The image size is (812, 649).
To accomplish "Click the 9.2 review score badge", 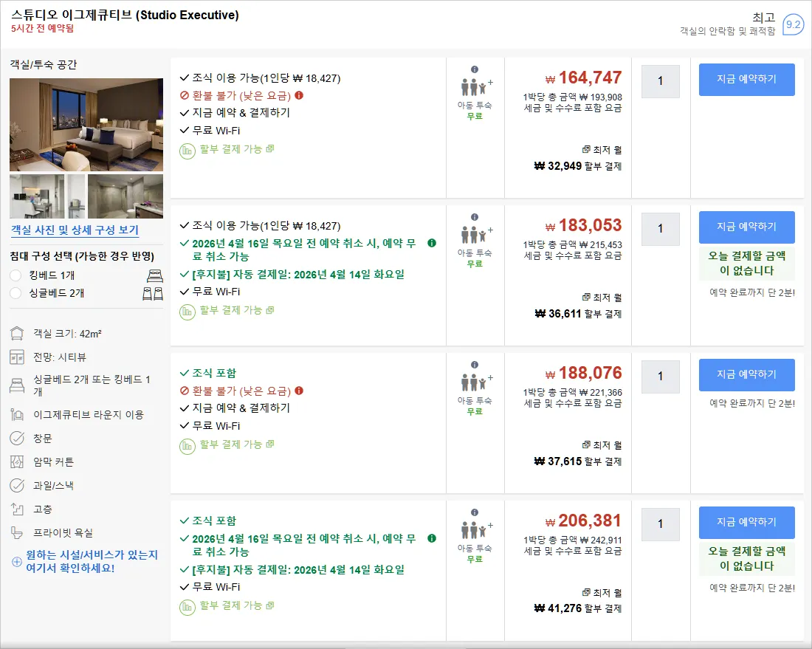I will pos(793,24).
